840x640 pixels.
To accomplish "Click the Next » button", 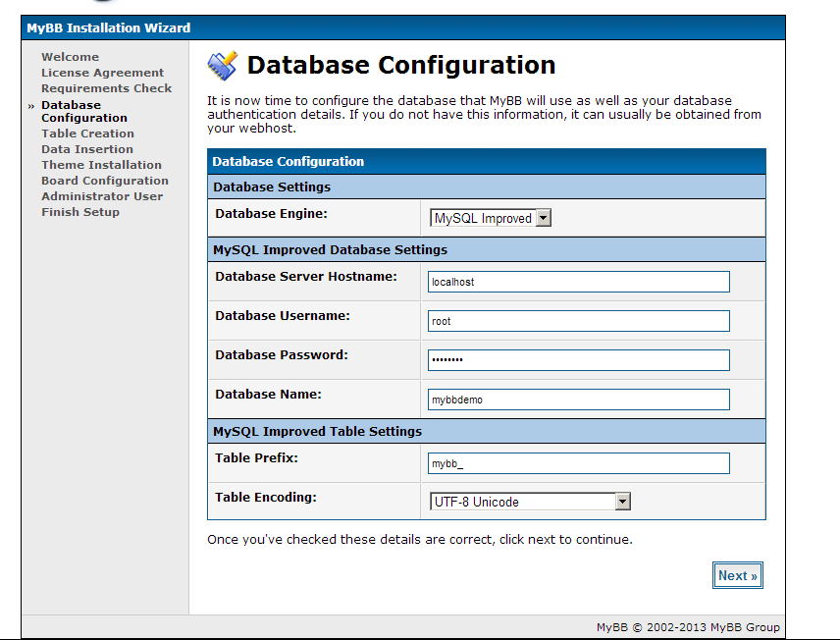I will [x=738, y=575].
